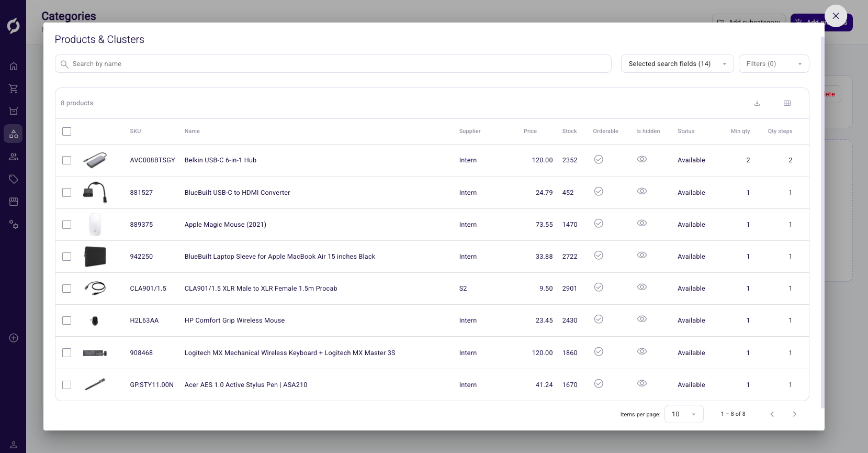Check the Acer AES Stylus Pen row
Screen dimensions: 868x453
pos(66,385)
